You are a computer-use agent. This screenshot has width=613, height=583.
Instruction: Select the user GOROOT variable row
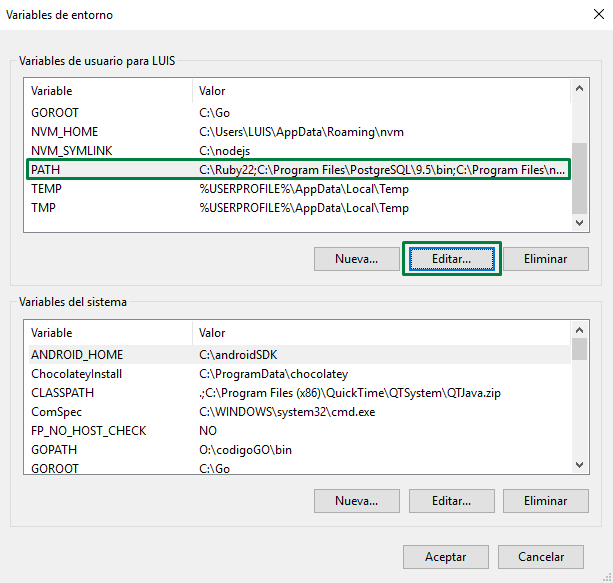[x=299, y=113]
